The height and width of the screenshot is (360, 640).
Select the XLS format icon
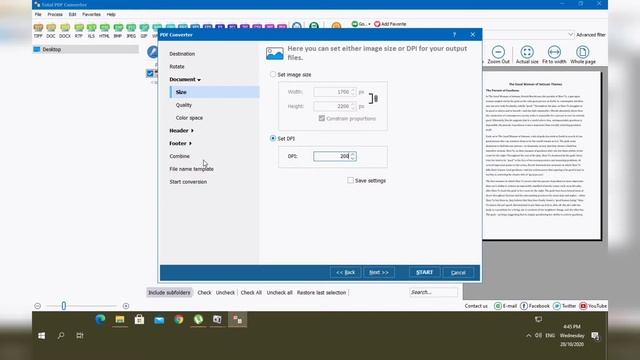[91, 31]
